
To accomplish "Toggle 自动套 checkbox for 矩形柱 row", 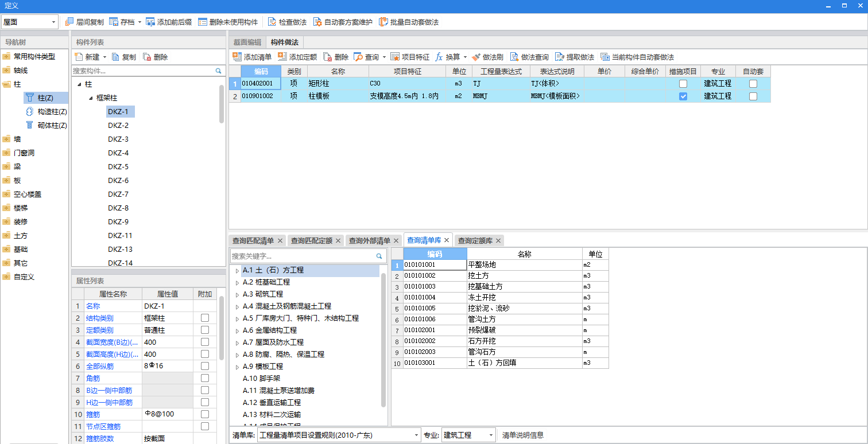I will pyautogui.click(x=753, y=84).
